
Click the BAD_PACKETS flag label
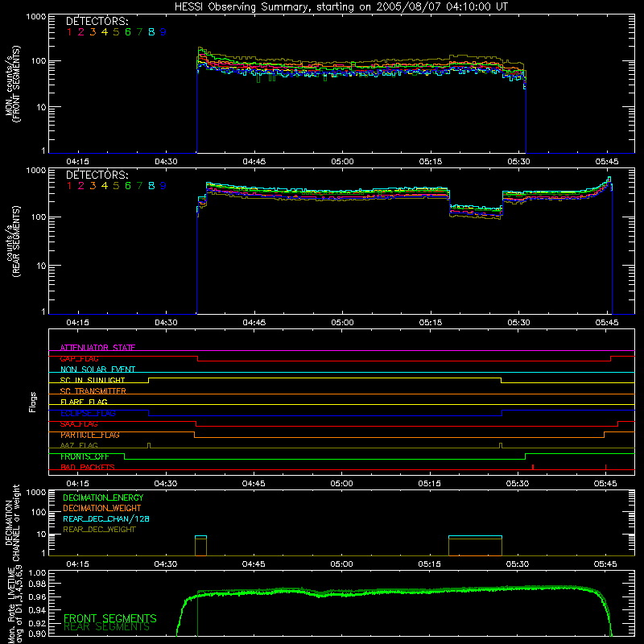pyautogui.click(x=88, y=467)
